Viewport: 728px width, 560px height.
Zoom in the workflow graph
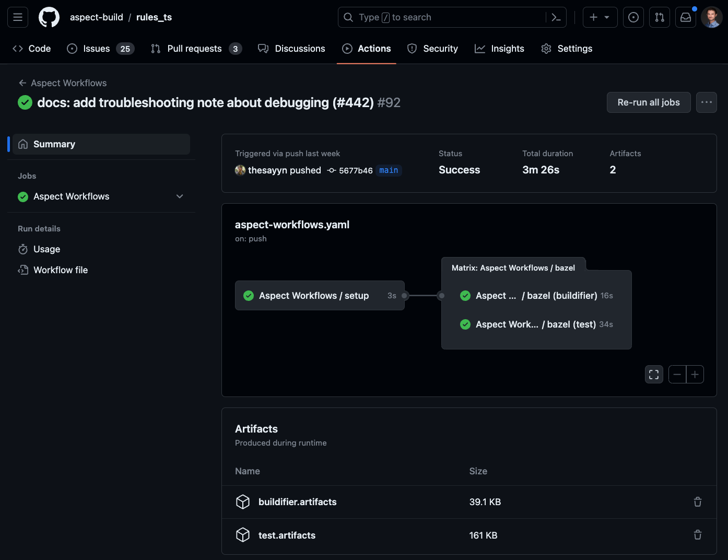(695, 375)
